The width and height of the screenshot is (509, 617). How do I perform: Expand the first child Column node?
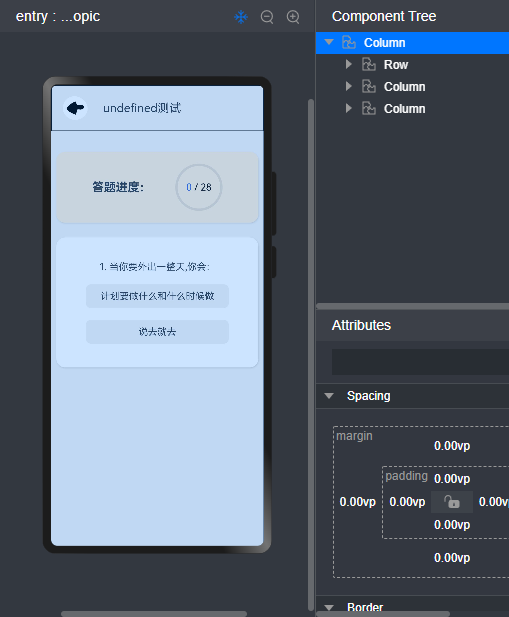pyautogui.click(x=349, y=86)
